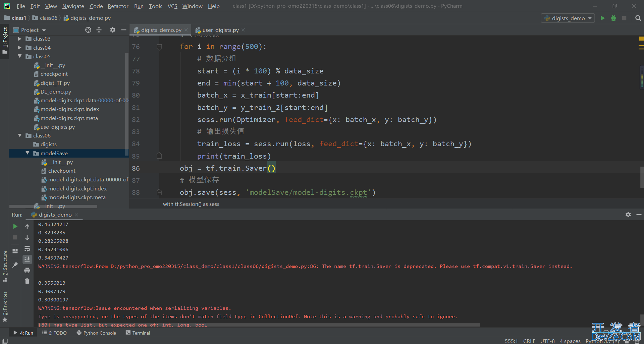Restore layout icon in Run panel
The image size is (644, 344).
click(15, 251)
